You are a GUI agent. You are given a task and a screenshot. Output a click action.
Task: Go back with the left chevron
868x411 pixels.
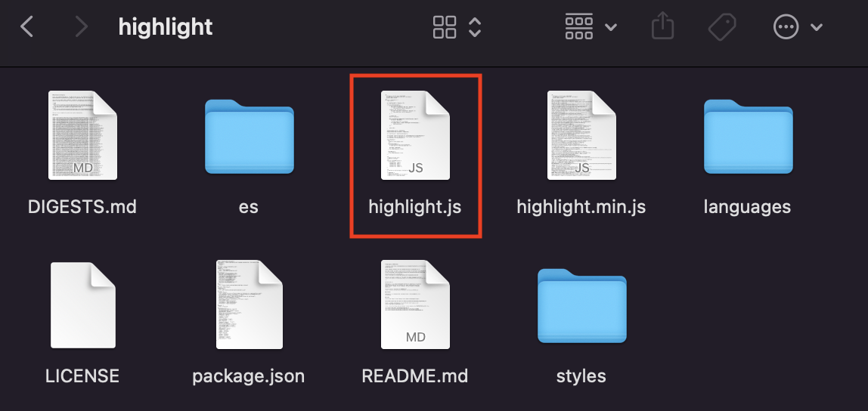click(26, 26)
